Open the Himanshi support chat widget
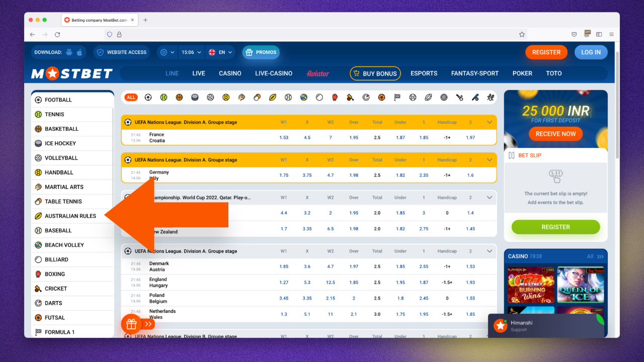Screen dimensions: 644x362 (546, 326)
